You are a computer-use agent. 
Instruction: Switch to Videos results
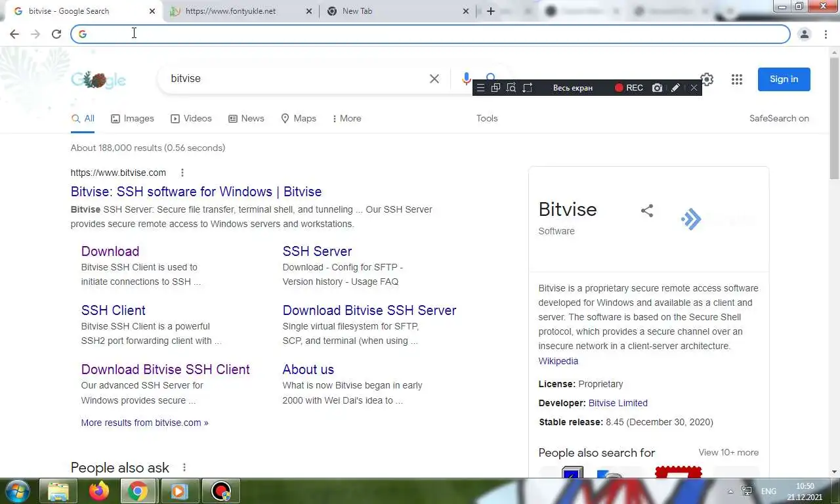(191, 119)
